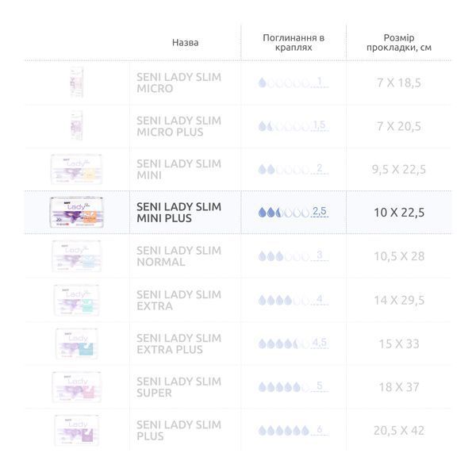
Task: Select the Seni Lady Slim Micro Plus package thumbnail
Action: pos(76,125)
